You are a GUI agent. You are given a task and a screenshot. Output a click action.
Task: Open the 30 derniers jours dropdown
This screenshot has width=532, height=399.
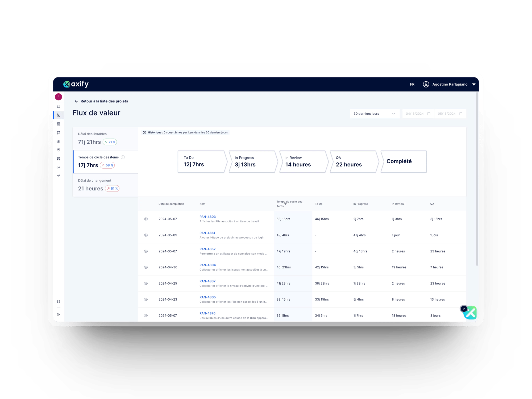375,114
